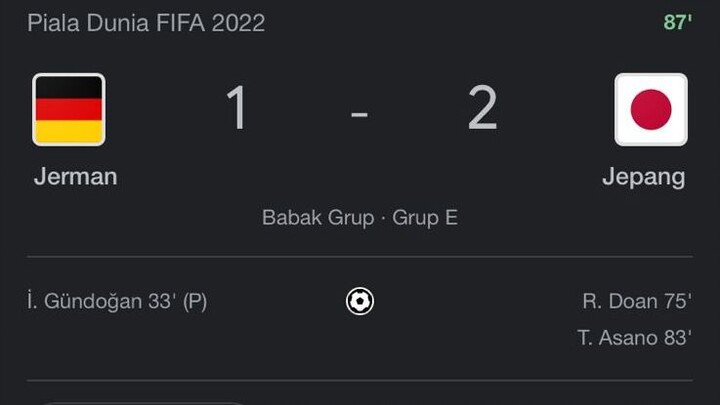Click scorer name İ. Gündoğan
The image size is (720, 405).
pyautogui.click(x=84, y=302)
